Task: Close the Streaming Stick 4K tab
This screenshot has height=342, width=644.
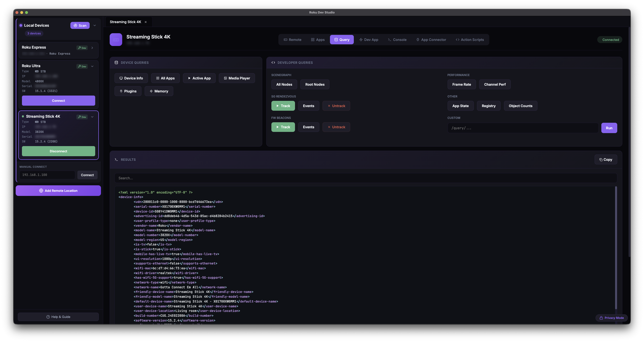Action: [146, 22]
